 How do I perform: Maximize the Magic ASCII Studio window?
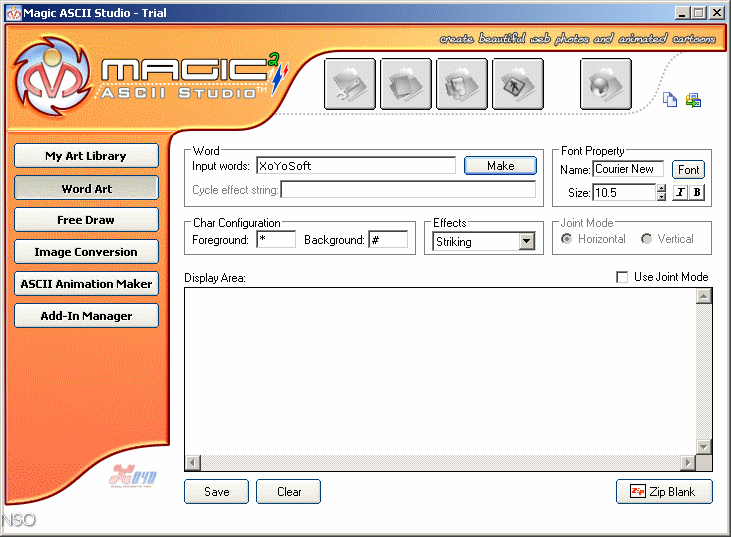pyautogui.click(x=698, y=13)
